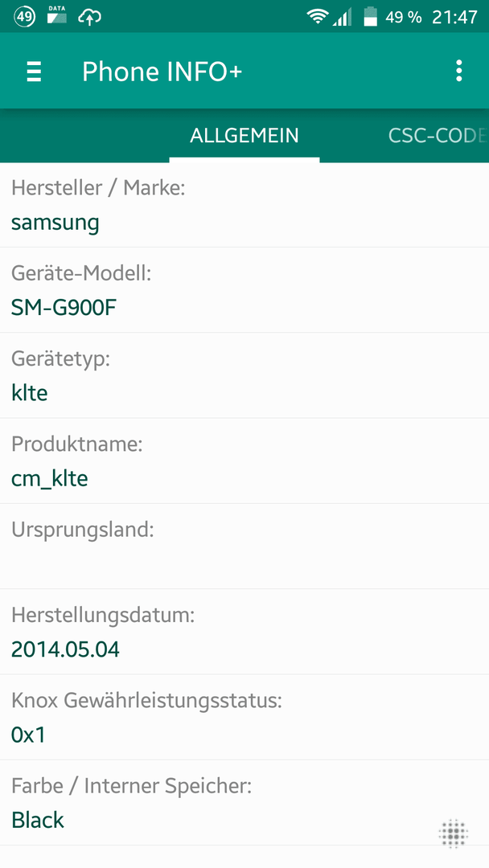Switch to the CSC-CODE tab

[438, 136]
